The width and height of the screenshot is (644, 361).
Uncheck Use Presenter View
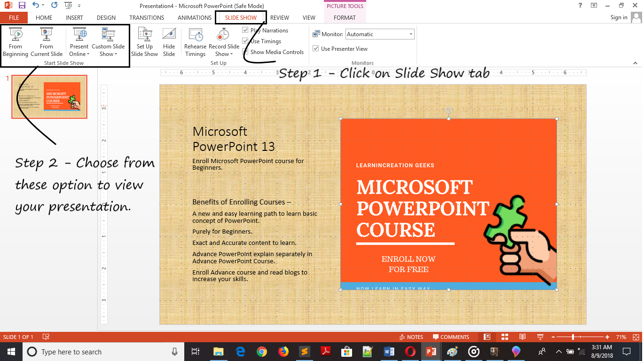coord(316,49)
